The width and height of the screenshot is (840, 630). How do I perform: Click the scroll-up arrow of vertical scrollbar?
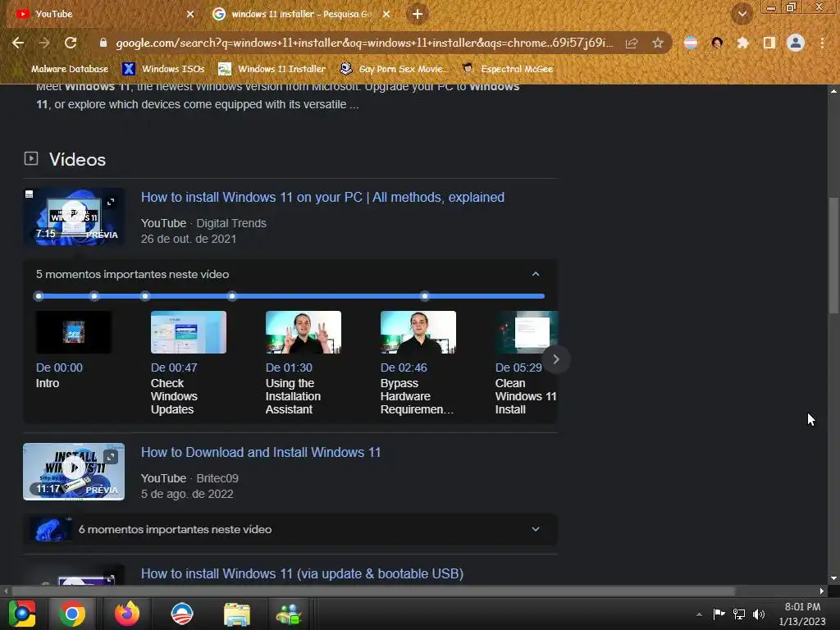tap(833, 91)
